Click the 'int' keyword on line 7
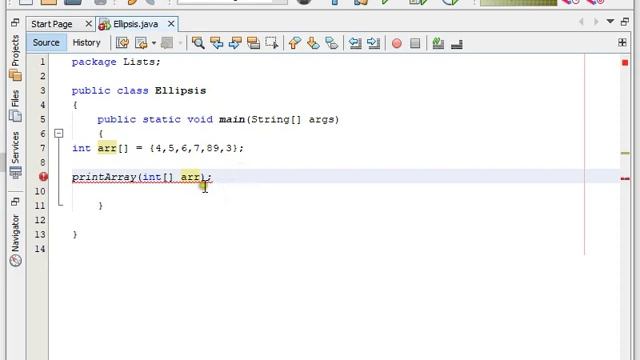Image resolution: width=640 pixels, height=360 pixels. [81, 148]
